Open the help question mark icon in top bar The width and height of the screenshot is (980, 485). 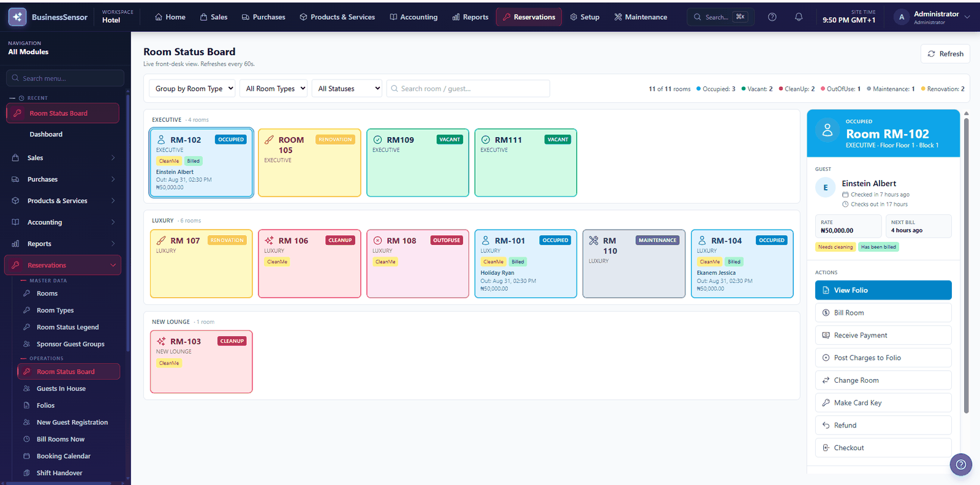[x=772, y=17]
